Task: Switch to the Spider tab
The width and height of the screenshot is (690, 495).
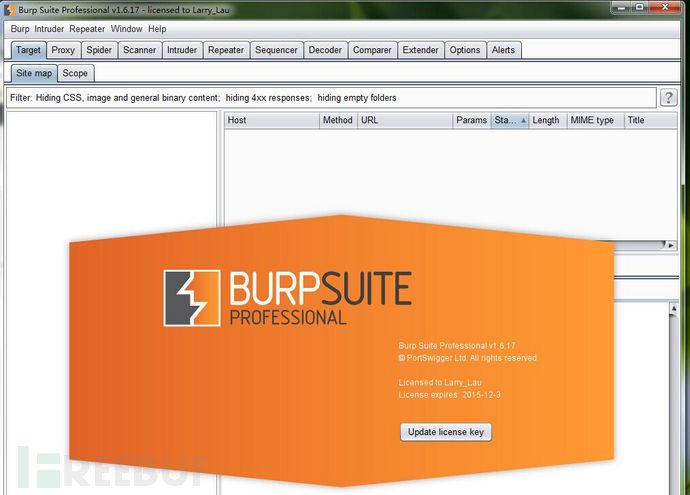Action: pos(99,50)
